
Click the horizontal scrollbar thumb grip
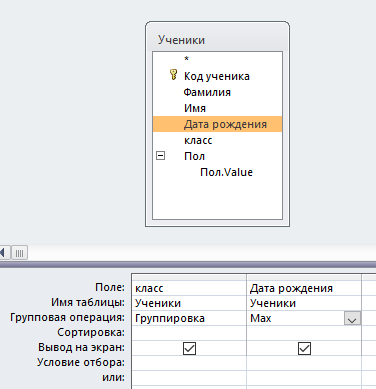pyautogui.click(x=19, y=253)
